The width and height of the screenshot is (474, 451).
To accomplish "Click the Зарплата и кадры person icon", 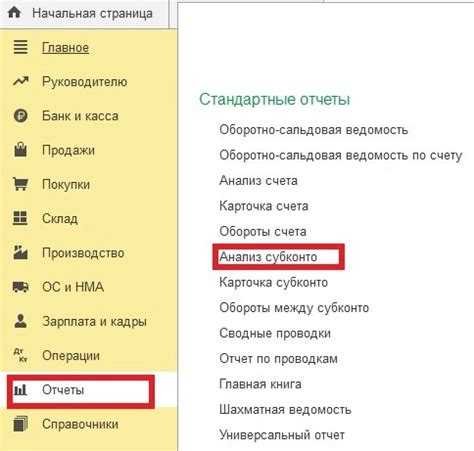I will point(21,321).
